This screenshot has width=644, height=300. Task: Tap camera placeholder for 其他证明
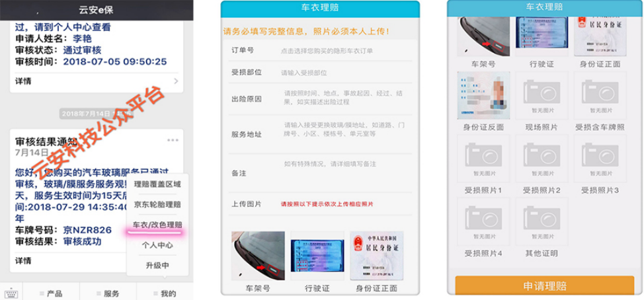click(x=542, y=222)
